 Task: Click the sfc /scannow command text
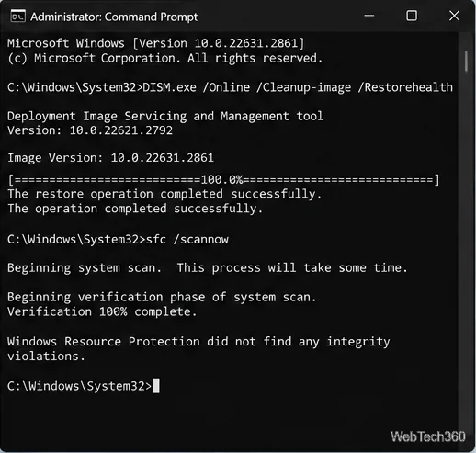(x=187, y=239)
